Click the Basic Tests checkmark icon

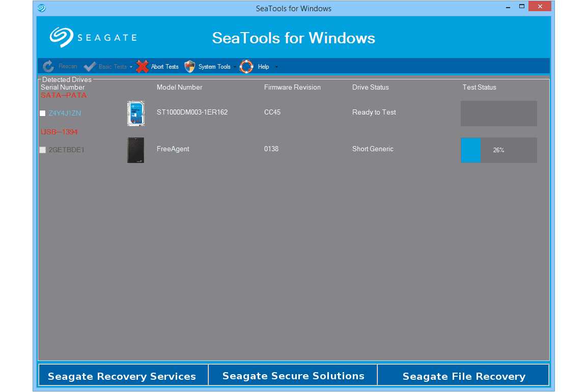pos(90,67)
